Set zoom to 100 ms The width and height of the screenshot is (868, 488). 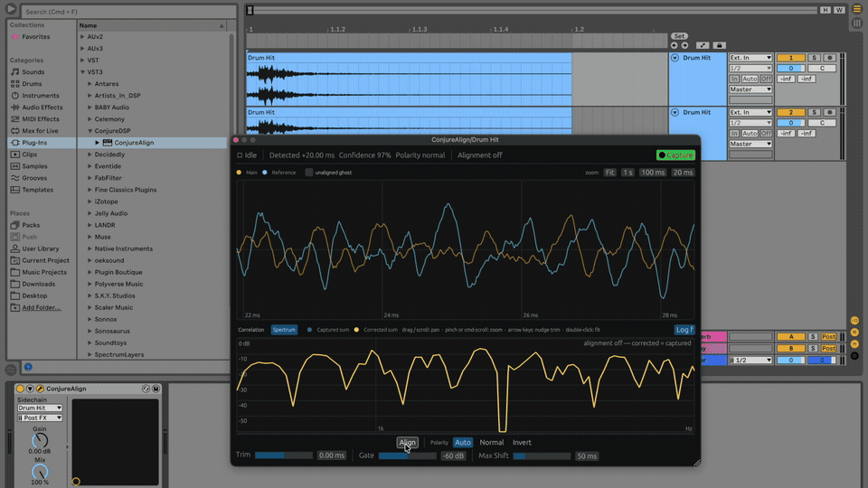(653, 173)
